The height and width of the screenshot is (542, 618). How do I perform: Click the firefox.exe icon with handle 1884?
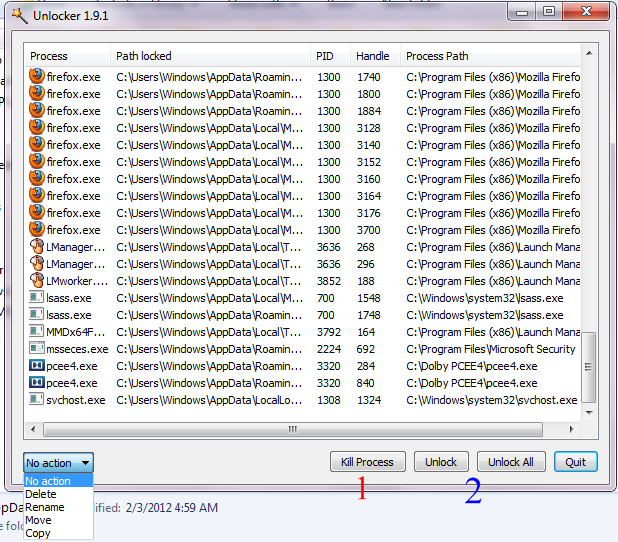click(x=37, y=110)
